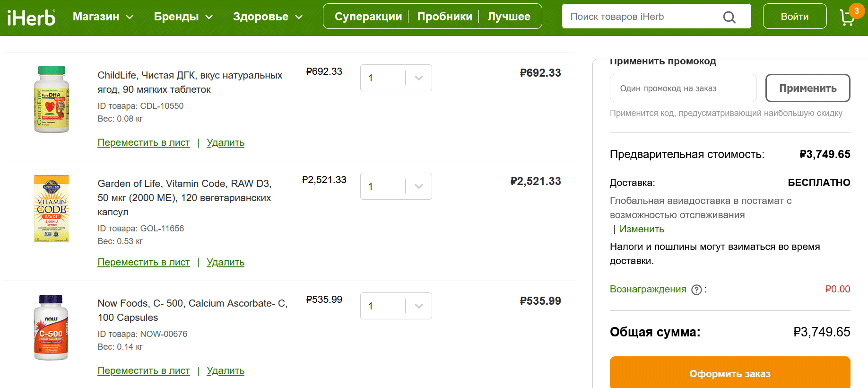Open Now Foods C-500 product image

coord(51,327)
